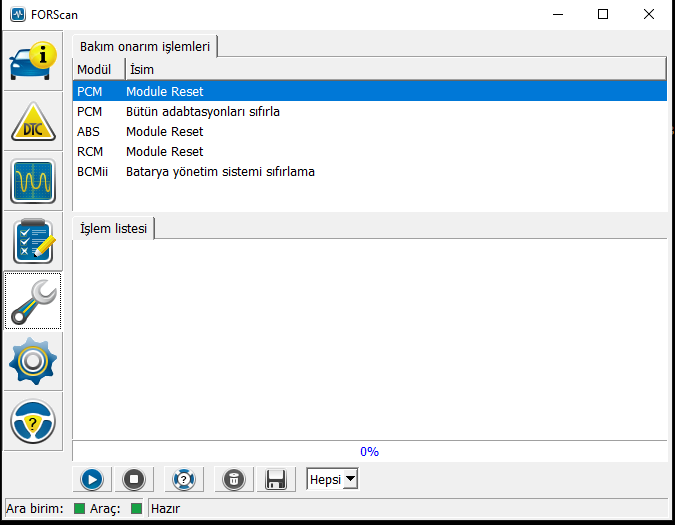Sort by İsim column header
This screenshot has width=675, height=525.
(396, 69)
